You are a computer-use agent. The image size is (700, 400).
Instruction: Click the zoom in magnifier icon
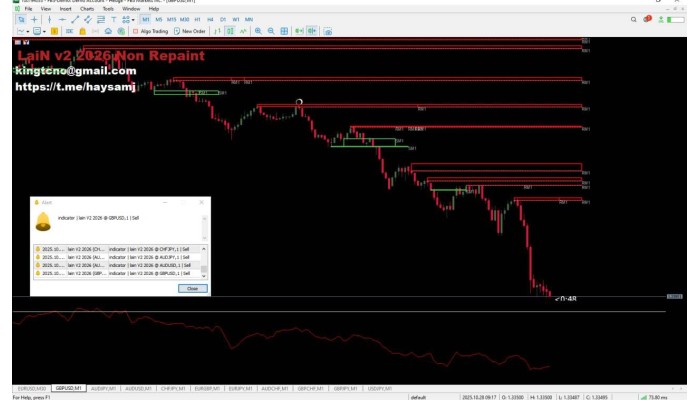coord(258,31)
